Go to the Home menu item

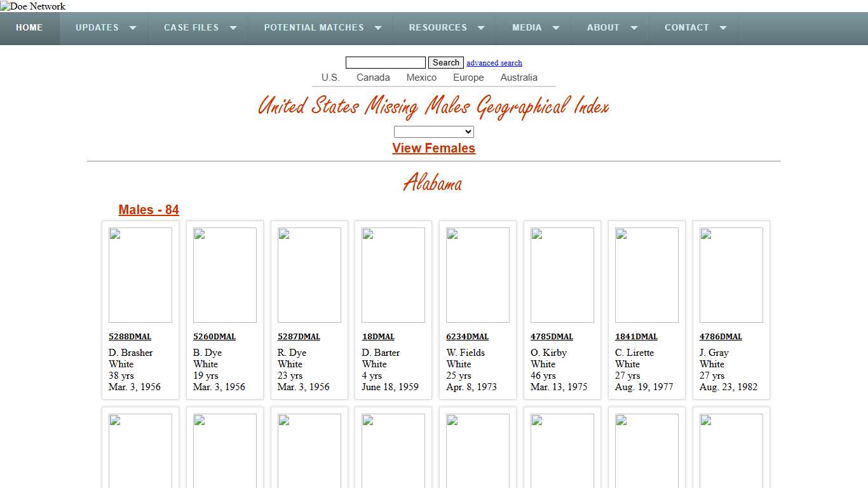30,28
